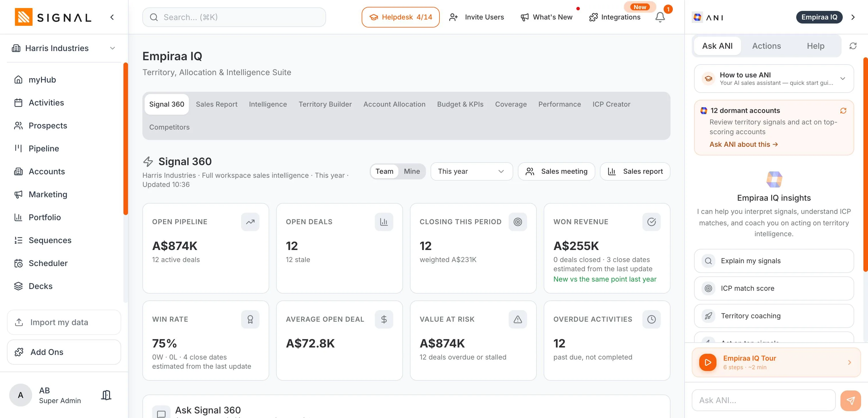The height and width of the screenshot is (418, 868).
Task: Open the Helpdesk 4/14 button
Action: tap(400, 17)
